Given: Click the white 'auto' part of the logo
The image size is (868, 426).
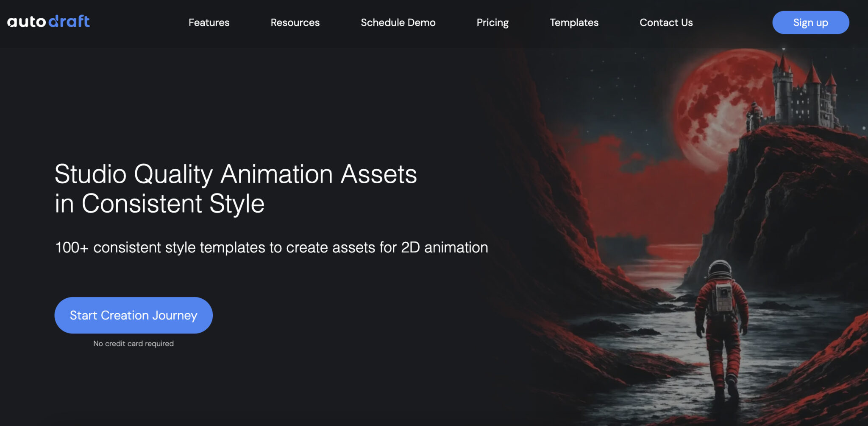Looking at the screenshot, I should (x=26, y=22).
